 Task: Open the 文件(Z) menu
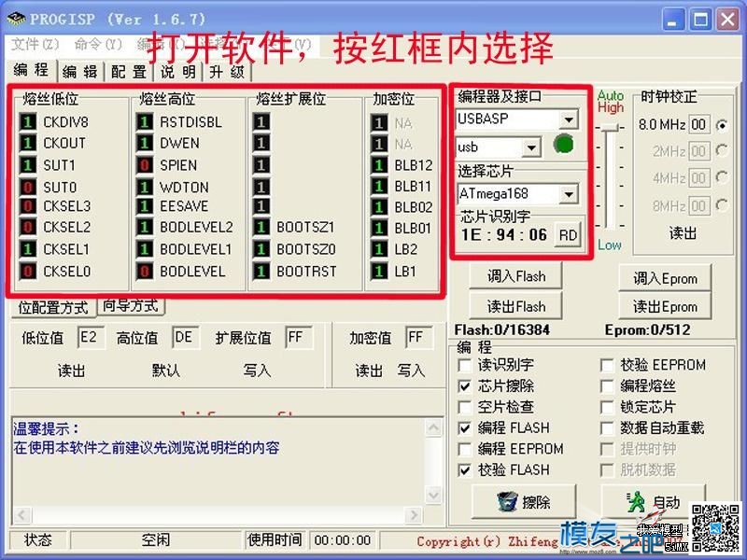[35, 44]
